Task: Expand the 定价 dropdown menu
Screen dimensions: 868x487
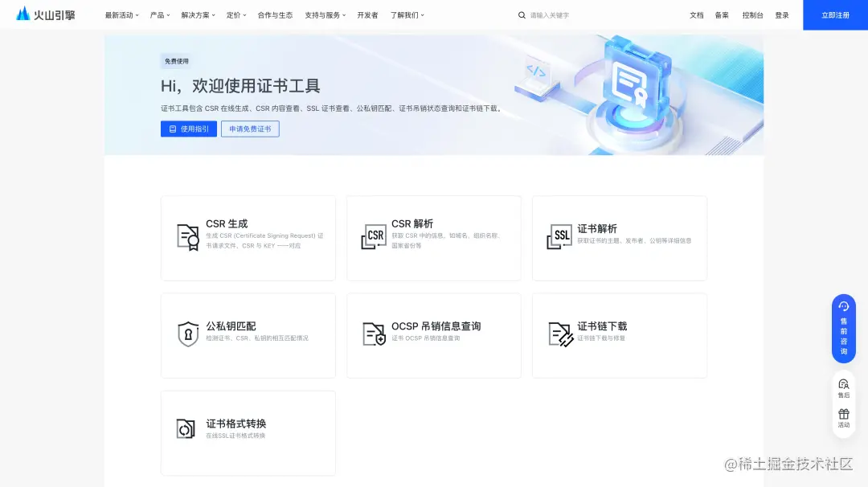Action: [x=235, y=14]
